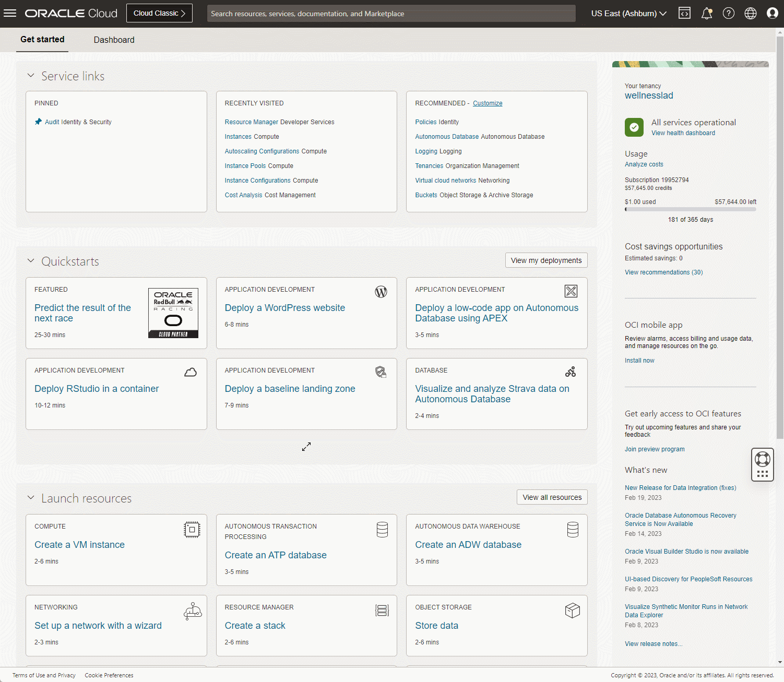784x682 pixels.
Task: Open the hamburger navigation menu
Action: point(10,13)
